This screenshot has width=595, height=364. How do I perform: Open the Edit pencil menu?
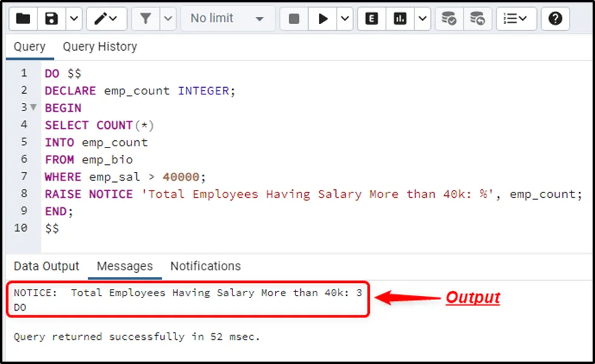click(x=106, y=19)
